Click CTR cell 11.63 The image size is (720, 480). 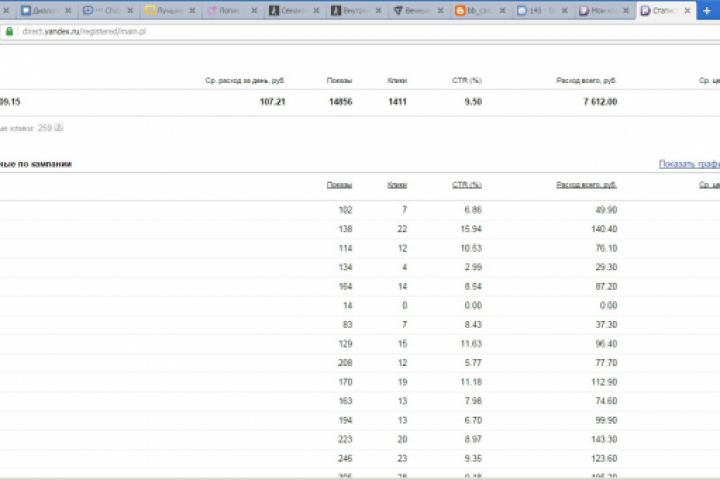[x=471, y=344]
